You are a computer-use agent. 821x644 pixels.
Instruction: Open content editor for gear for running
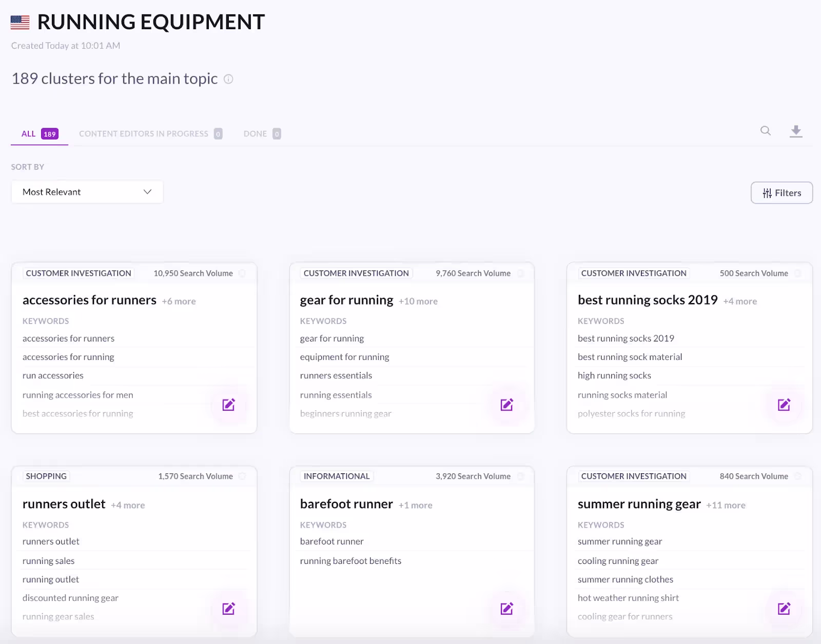click(x=507, y=405)
